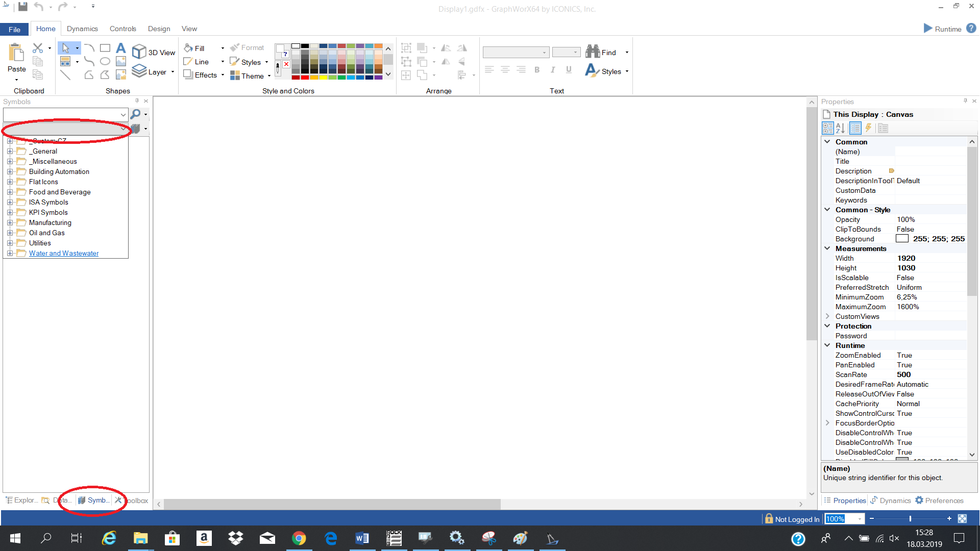Viewport: 980px width, 551px height.
Task: Collapse the Measurements property section
Action: click(827, 248)
